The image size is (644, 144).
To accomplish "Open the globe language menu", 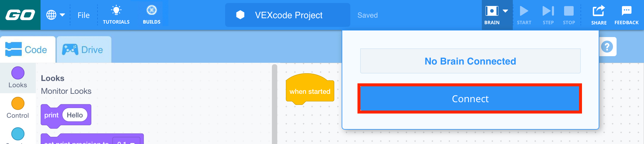I will pyautogui.click(x=55, y=15).
